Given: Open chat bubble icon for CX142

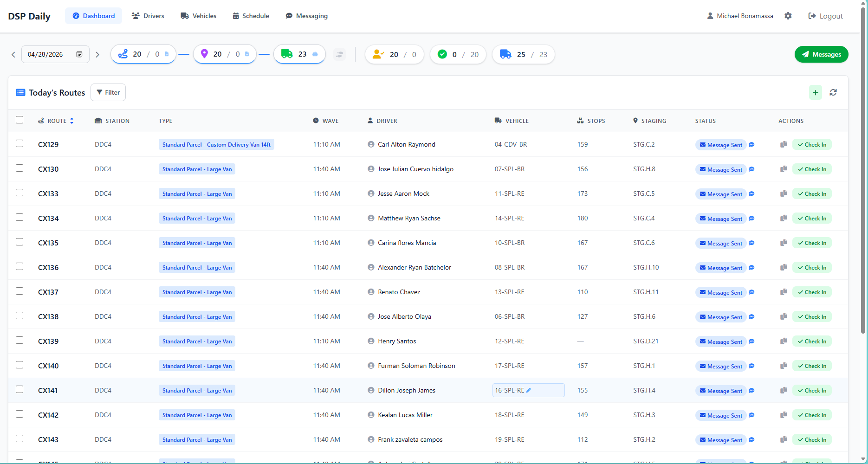Looking at the screenshot, I should (751, 415).
